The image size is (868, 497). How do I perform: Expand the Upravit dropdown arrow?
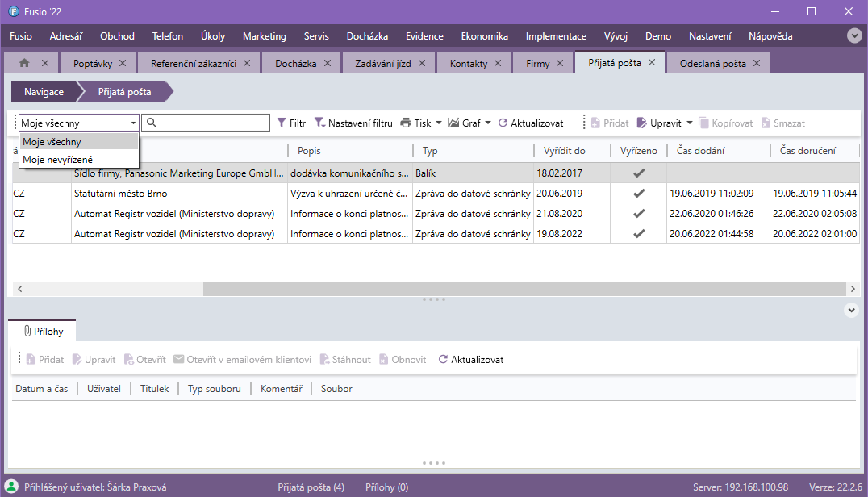pos(690,123)
